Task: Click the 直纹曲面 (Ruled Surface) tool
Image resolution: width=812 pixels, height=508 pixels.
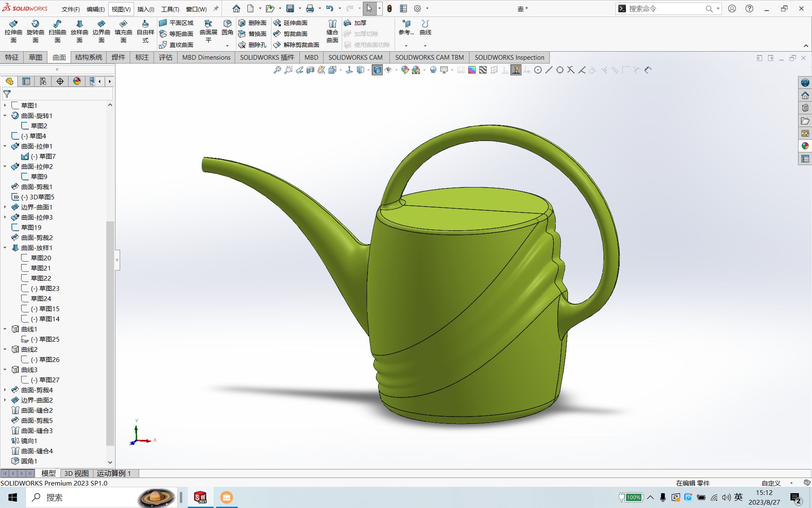Action: click(176, 45)
